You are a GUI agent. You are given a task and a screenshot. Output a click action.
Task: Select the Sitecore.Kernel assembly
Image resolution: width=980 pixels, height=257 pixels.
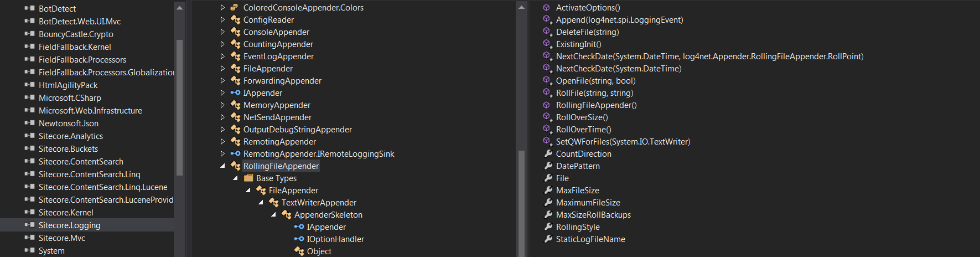click(x=66, y=213)
